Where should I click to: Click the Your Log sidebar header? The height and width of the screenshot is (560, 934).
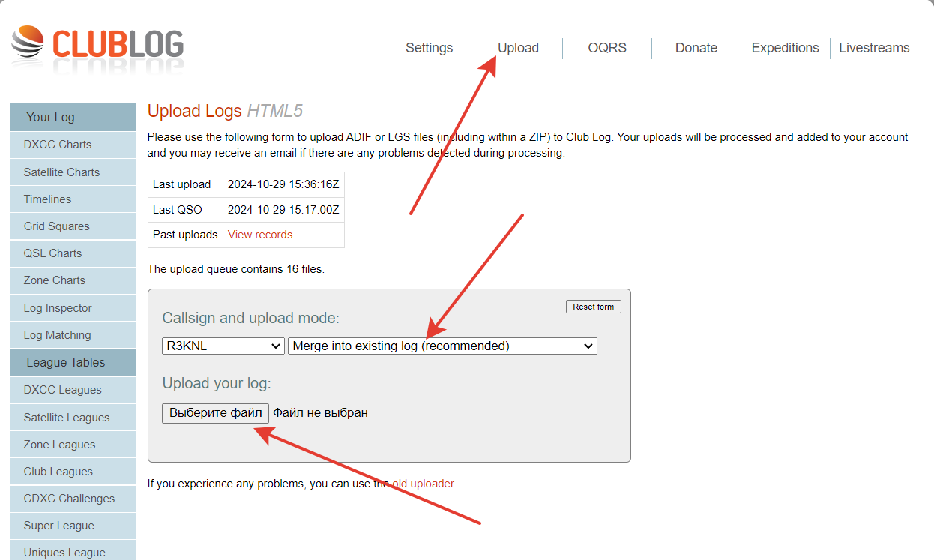pos(73,117)
